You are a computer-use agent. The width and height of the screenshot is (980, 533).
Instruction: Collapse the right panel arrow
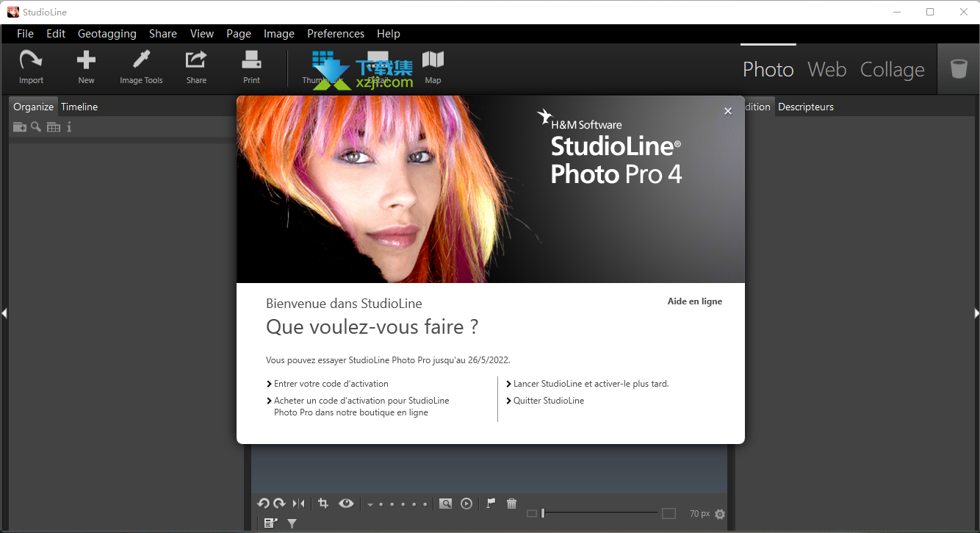976,313
